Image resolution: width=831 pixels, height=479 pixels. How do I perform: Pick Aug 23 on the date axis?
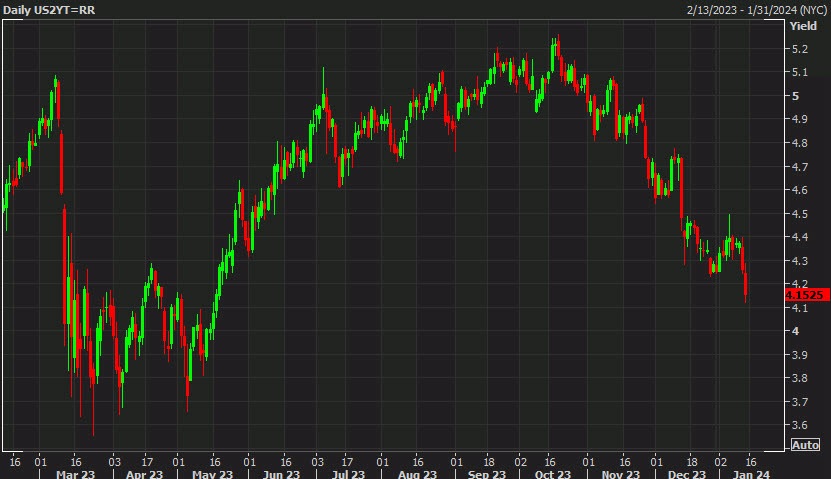(x=418, y=474)
